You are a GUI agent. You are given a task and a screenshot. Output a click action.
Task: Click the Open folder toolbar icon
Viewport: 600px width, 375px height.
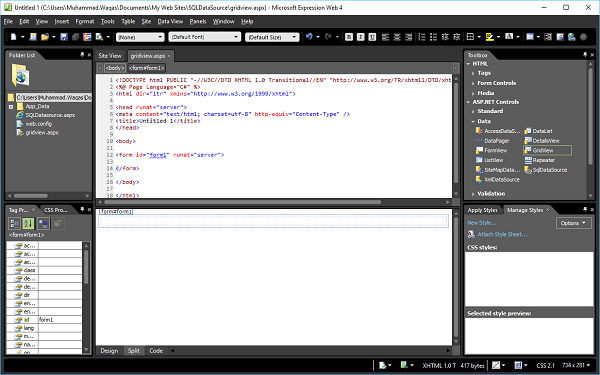click(x=45, y=37)
